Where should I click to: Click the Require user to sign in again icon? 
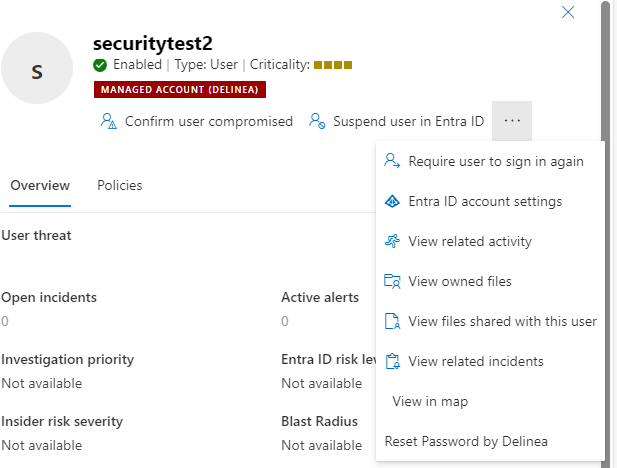[392, 161]
